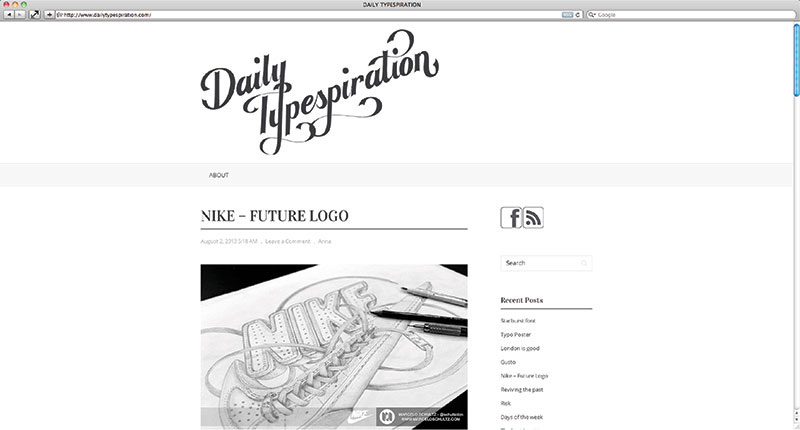Click the blog Search input field

tap(546, 263)
